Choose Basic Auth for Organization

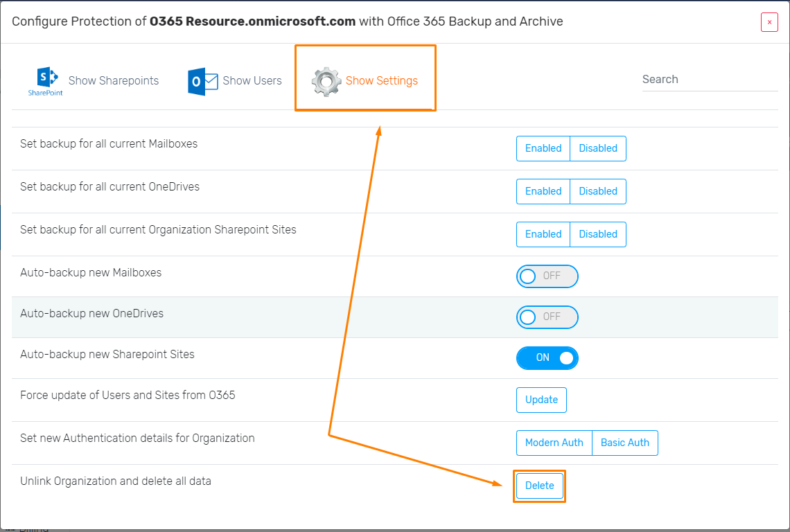625,443
